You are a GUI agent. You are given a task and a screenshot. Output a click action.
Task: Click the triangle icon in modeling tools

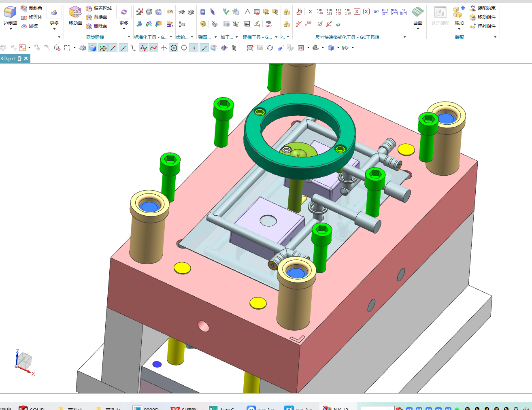pyautogui.click(x=247, y=12)
